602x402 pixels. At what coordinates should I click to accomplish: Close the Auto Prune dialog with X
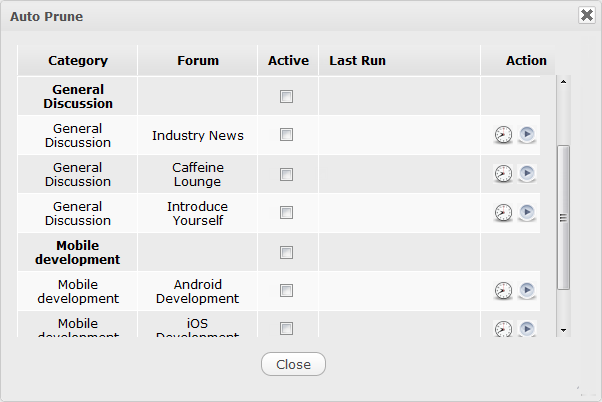point(586,15)
